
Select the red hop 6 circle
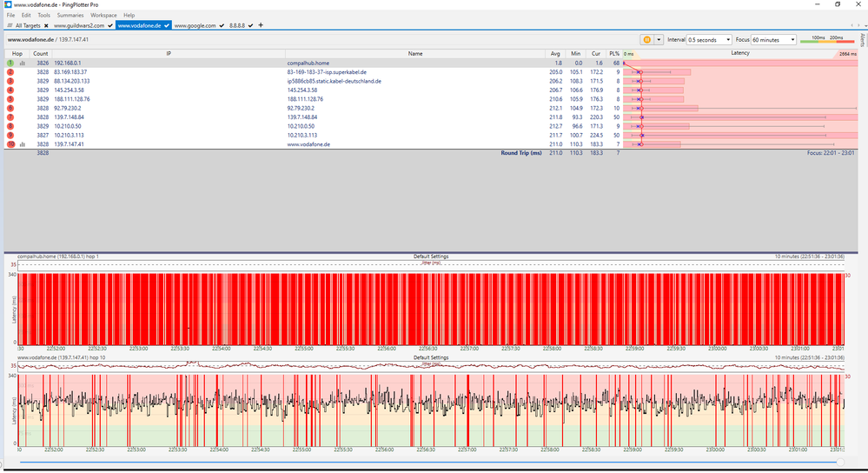click(10, 109)
